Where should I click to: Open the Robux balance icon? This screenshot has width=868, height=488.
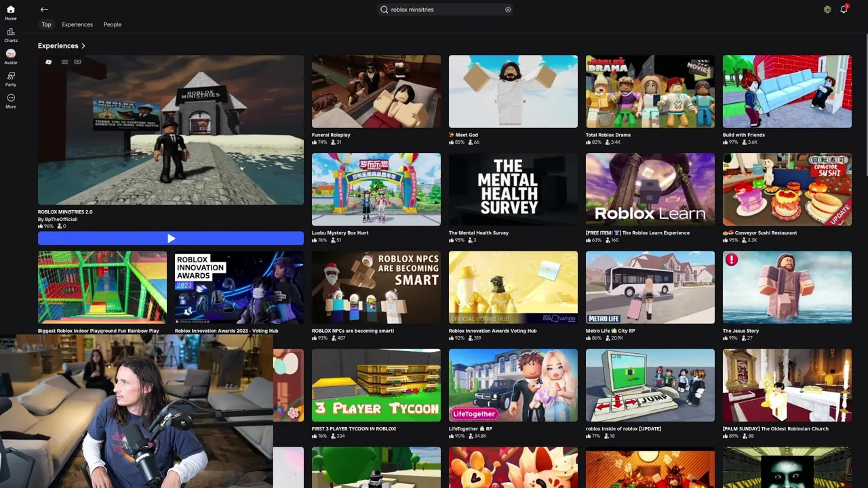tap(827, 9)
